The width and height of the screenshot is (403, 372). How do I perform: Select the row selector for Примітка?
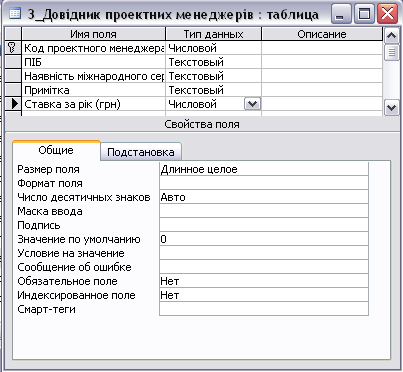(x=13, y=90)
